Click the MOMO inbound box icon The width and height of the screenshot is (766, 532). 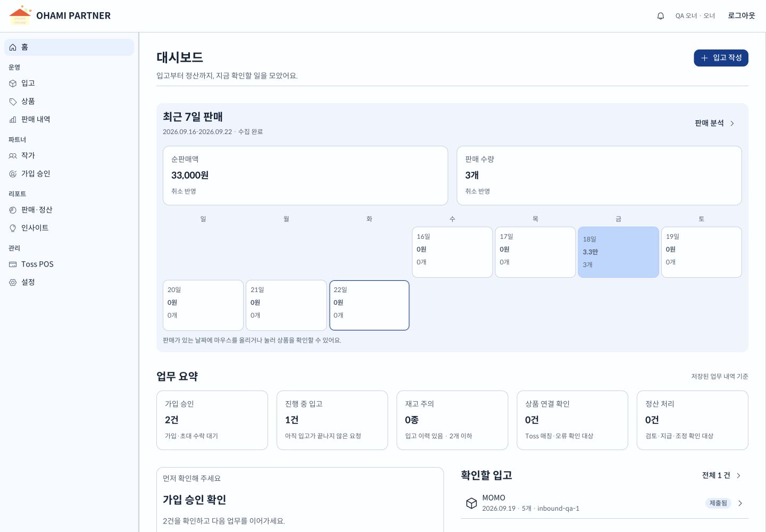(x=471, y=503)
